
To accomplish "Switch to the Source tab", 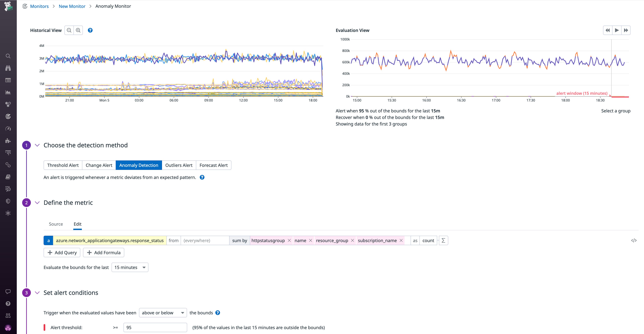I will click(x=56, y=224).
